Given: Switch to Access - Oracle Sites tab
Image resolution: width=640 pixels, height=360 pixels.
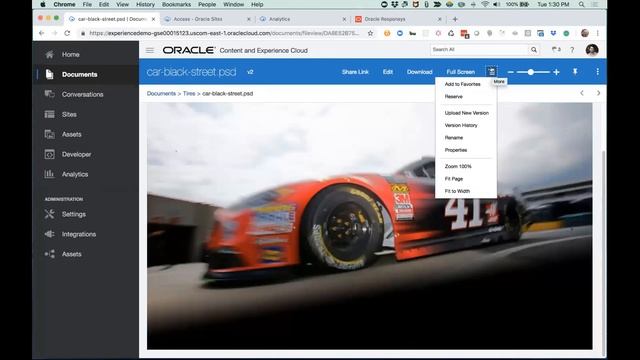Looking at the screenshot, I should [x=207, y=19].
